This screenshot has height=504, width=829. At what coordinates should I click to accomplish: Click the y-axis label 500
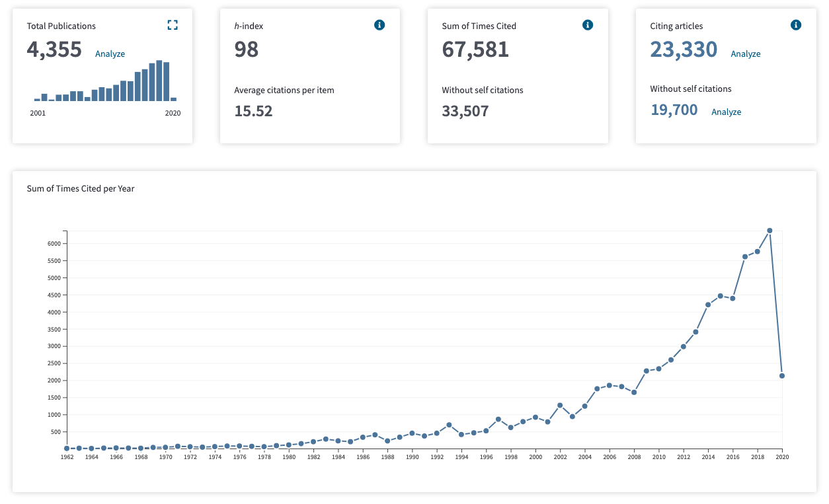56,432
